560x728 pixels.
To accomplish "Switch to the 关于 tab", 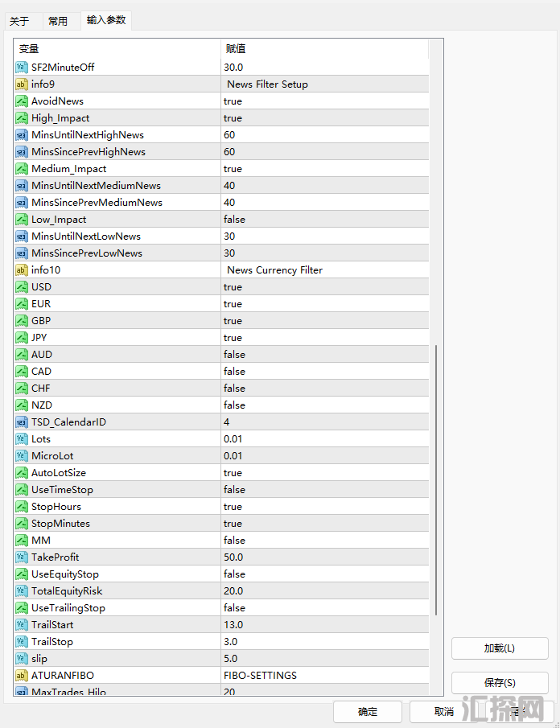I will point(19,21).
